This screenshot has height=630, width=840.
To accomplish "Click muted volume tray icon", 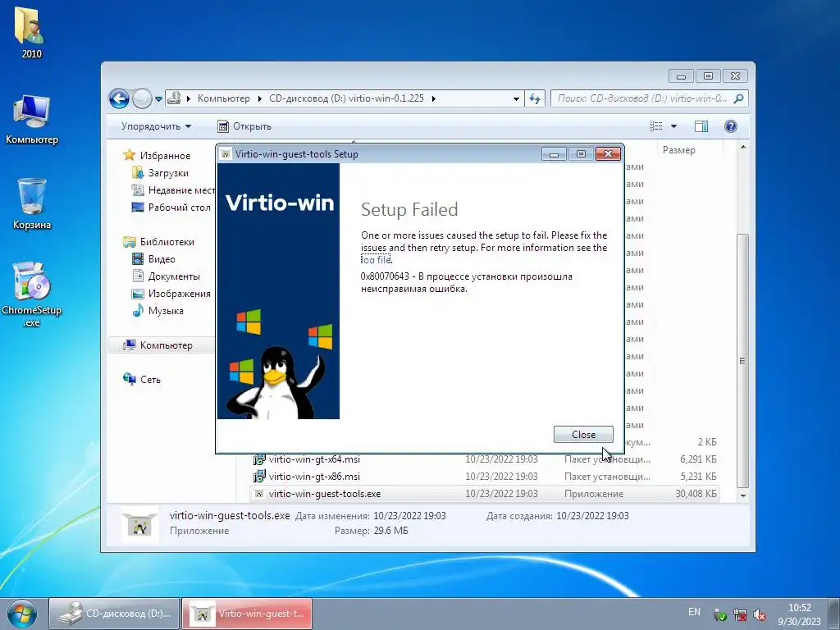I will [x=760, y=615].
